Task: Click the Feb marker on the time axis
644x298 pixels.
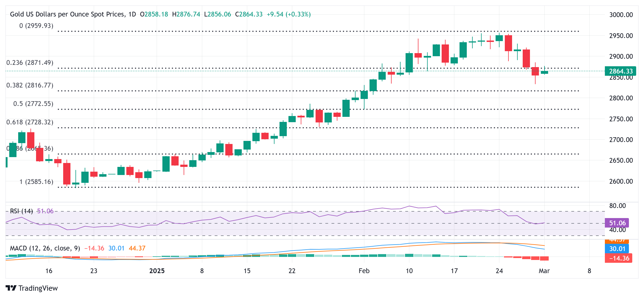Action: [364, 271]
